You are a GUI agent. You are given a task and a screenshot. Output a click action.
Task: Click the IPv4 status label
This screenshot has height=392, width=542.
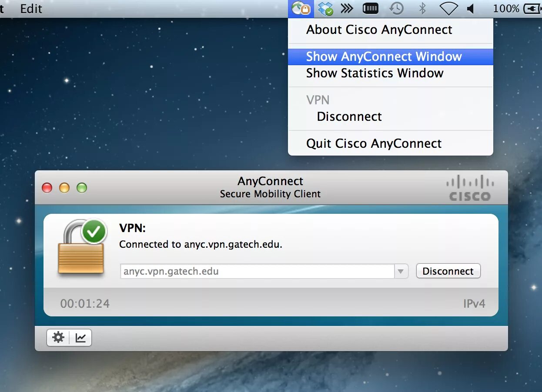[x=474, y=303]
